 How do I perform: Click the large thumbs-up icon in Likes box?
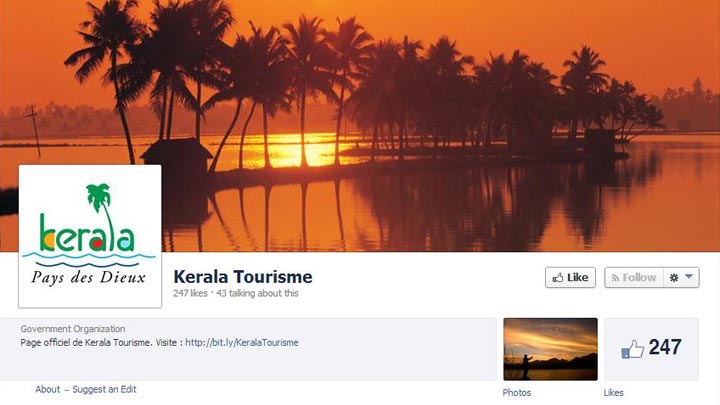point(632,349)
